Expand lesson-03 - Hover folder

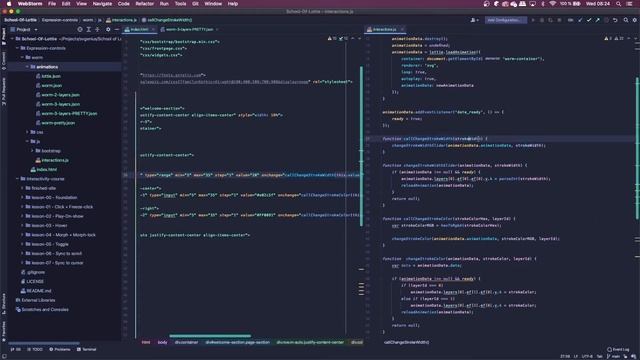click(x=22, y=225)
